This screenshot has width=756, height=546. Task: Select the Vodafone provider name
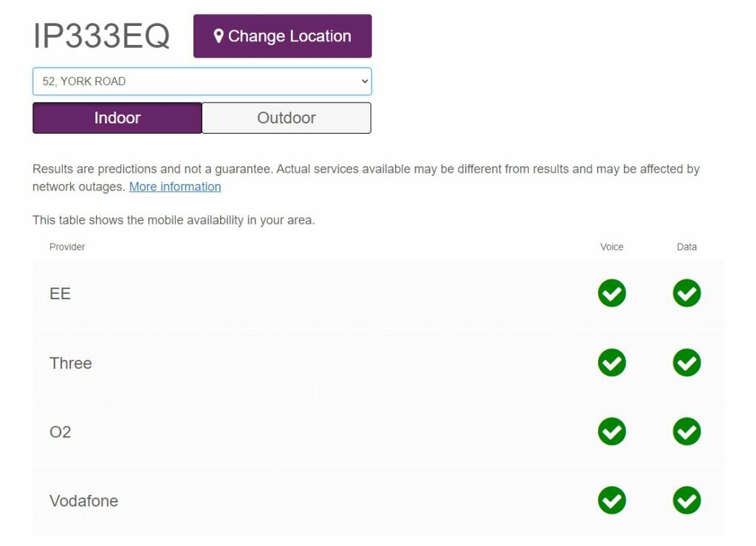(83, 501)
